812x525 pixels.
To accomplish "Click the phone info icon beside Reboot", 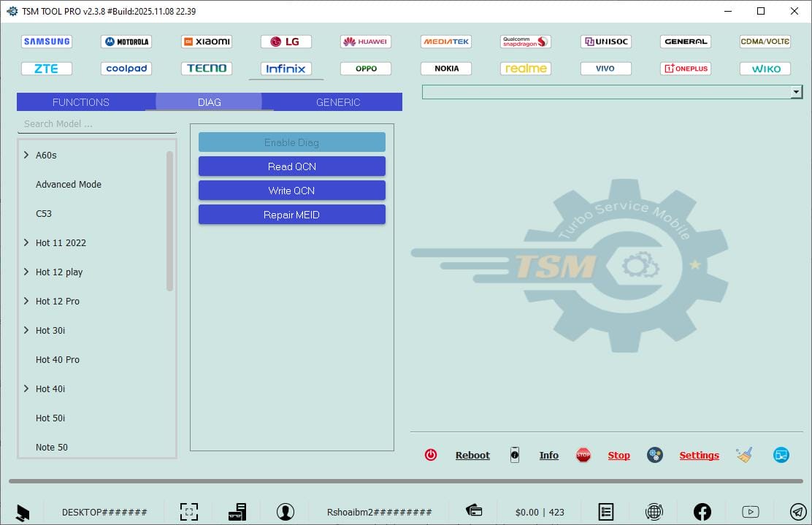I will pos(515,455).
